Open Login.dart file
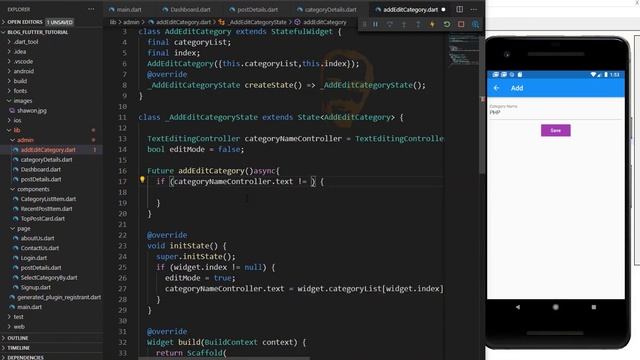The image size is (640, 360). pos(33,258)
